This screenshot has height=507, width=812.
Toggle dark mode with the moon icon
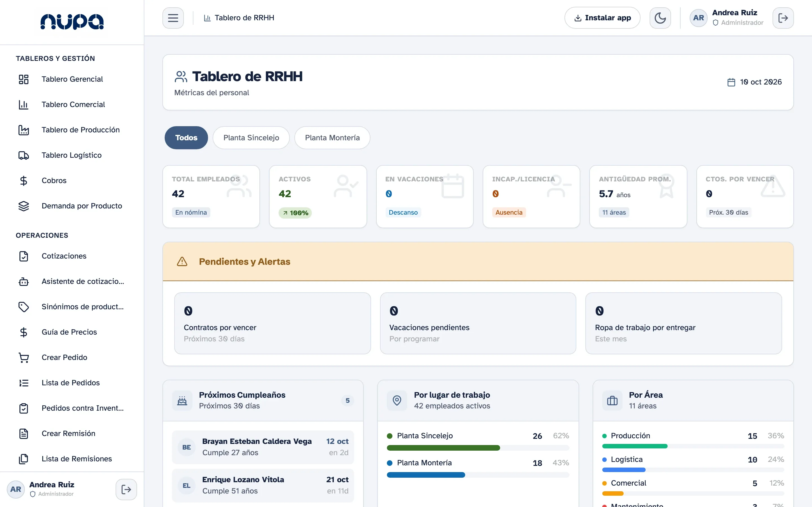(660, 18)
